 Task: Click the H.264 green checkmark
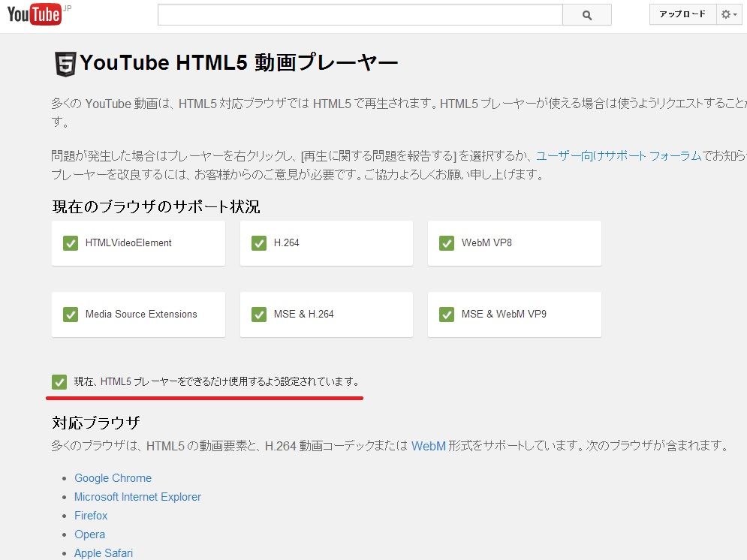pos(259,243)
